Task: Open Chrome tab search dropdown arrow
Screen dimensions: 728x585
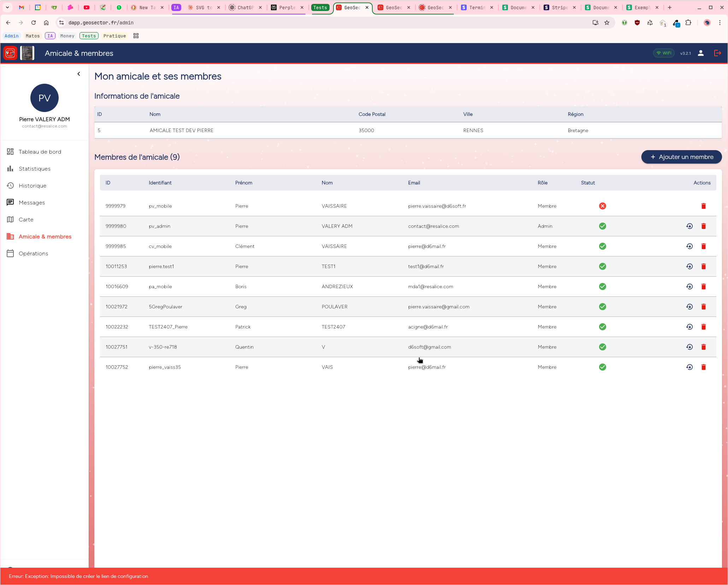Action: pos(7,7)
